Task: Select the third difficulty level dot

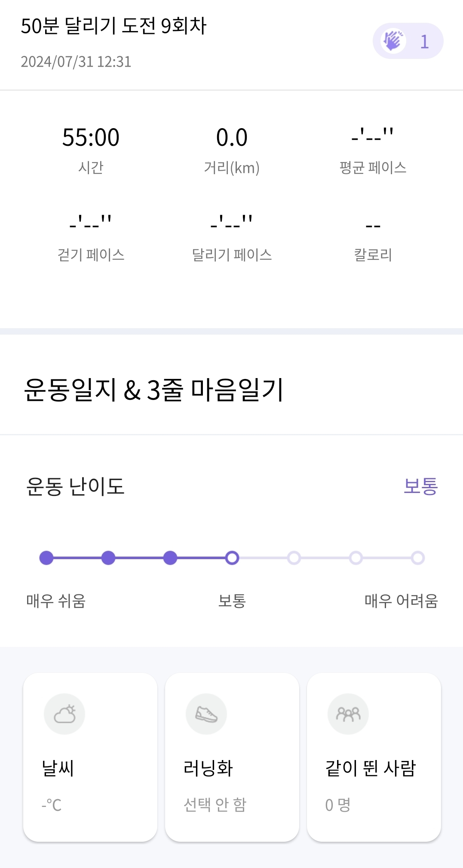Action: (170, 558)
